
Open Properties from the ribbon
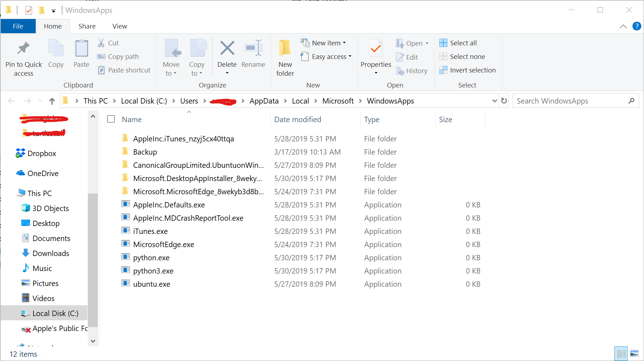click(376, 49)
